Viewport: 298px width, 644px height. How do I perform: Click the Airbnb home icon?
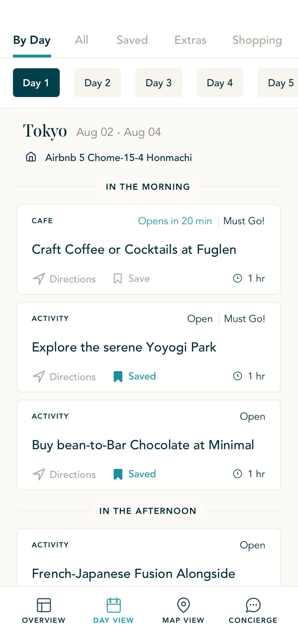pyautogui.click(x=31, y=157)
